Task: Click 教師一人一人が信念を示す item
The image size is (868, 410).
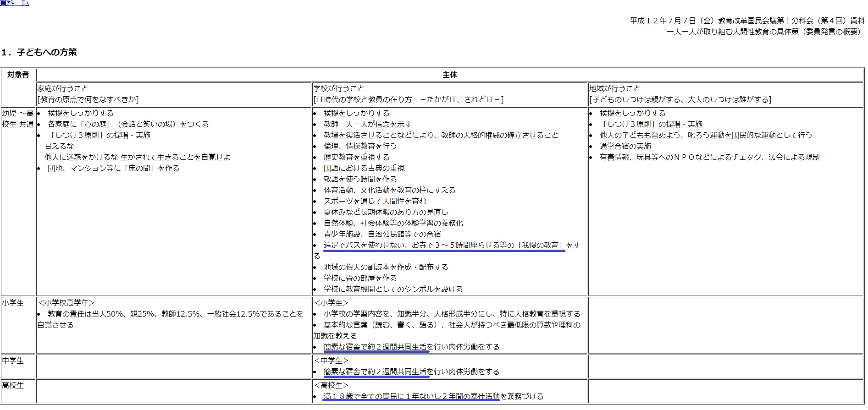Action: pos(367,124)
